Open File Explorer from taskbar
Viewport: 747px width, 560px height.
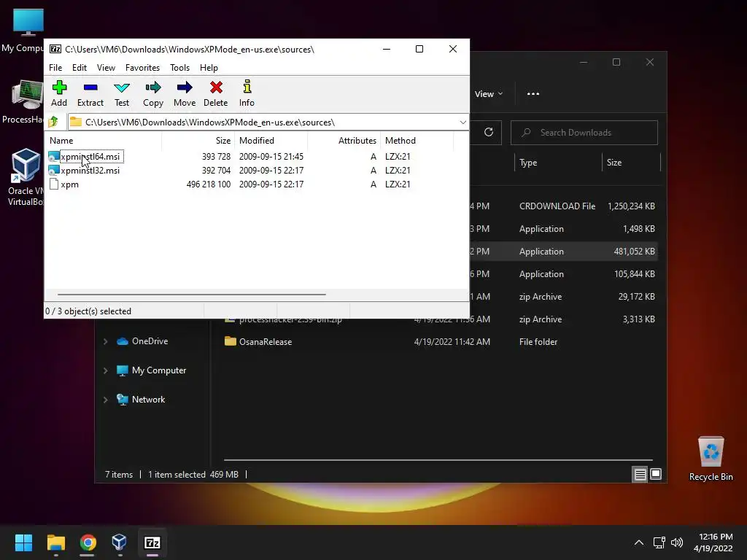[55, 542]
